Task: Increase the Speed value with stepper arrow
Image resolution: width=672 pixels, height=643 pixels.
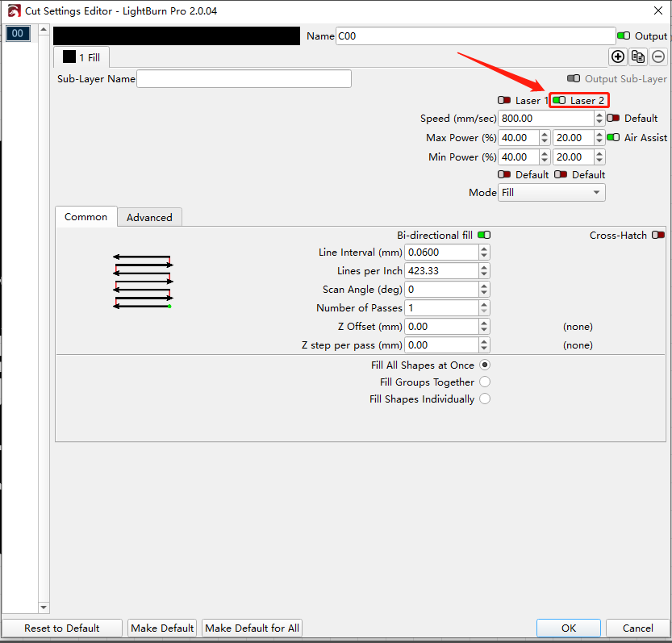Action: coord(599,115)
